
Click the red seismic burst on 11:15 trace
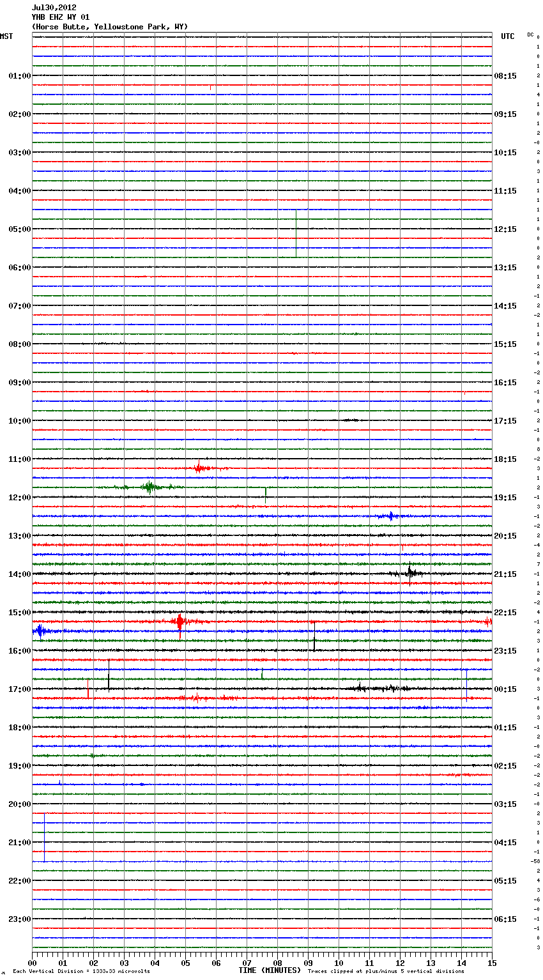coord(199,468)
